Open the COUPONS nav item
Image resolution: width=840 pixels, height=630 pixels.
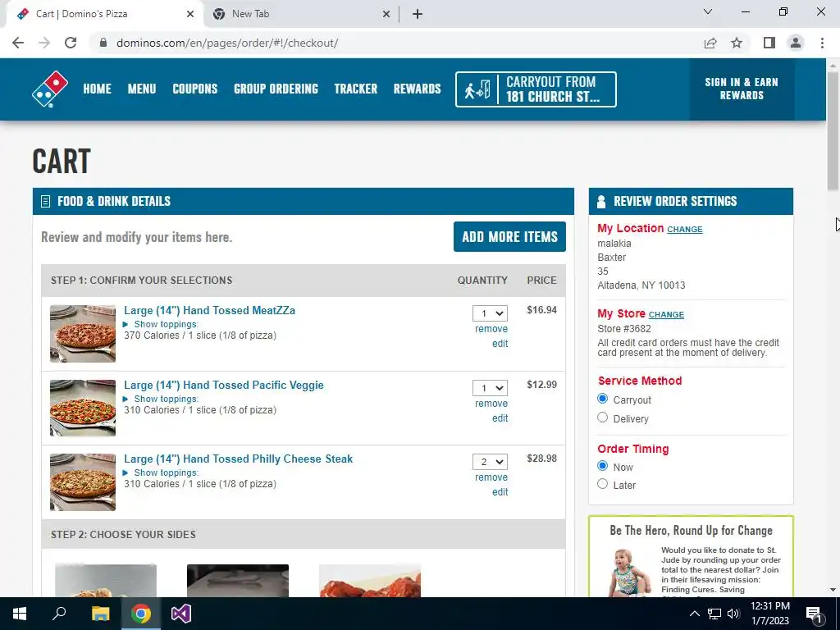(195, 89)
